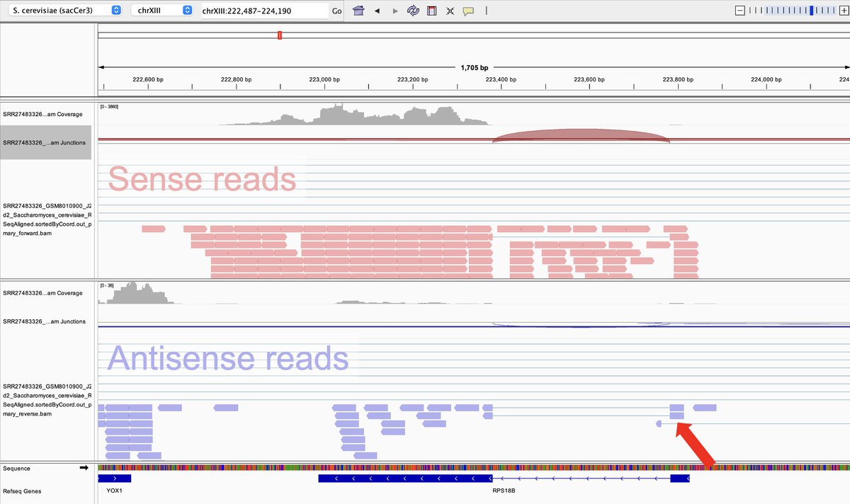Screen dimensions: 850x504
Task: Click the locus field showing chrXIII:222,487-224,190
Action: (264, 11)
